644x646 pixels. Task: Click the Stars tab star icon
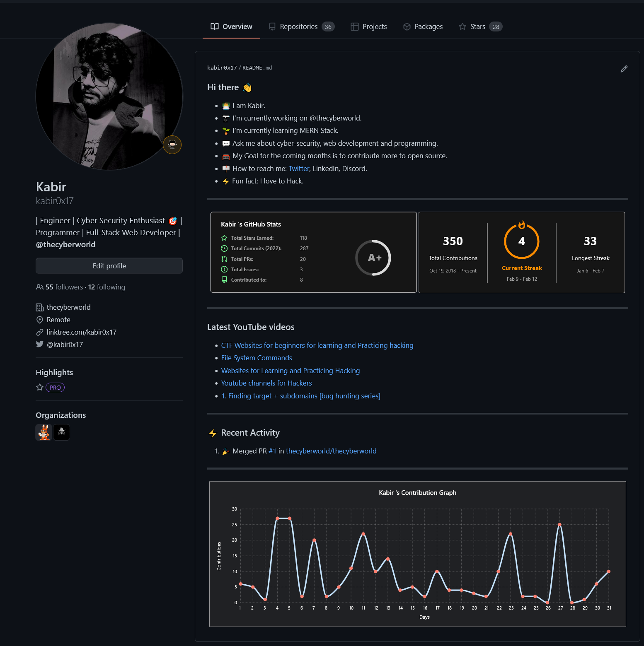(x=462, y=27)
